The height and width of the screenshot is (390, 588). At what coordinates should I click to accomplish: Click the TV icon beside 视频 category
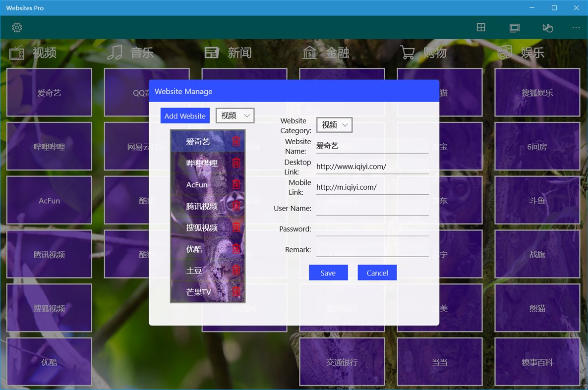click(17, 53)
